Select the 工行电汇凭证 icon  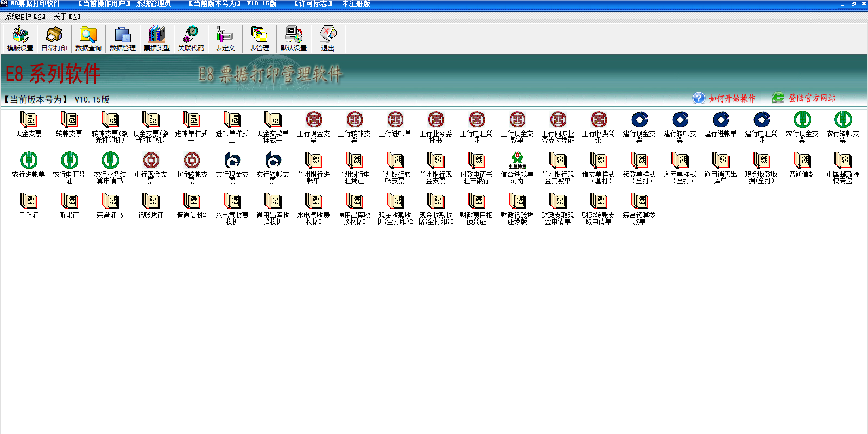click(477, 127)
